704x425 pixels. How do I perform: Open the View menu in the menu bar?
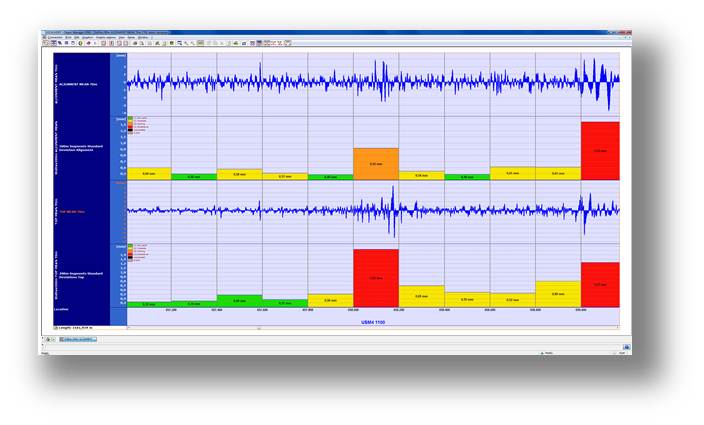121,37
